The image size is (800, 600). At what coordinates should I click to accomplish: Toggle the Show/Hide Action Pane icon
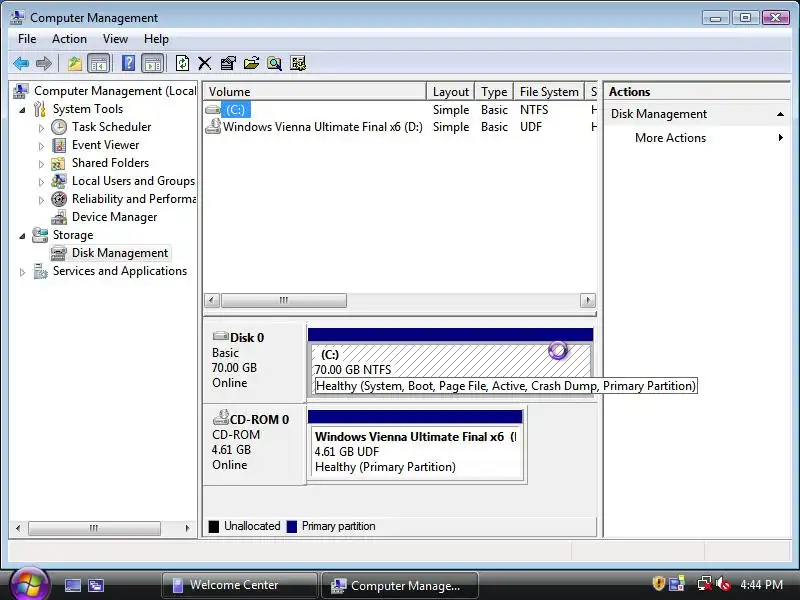153,64
